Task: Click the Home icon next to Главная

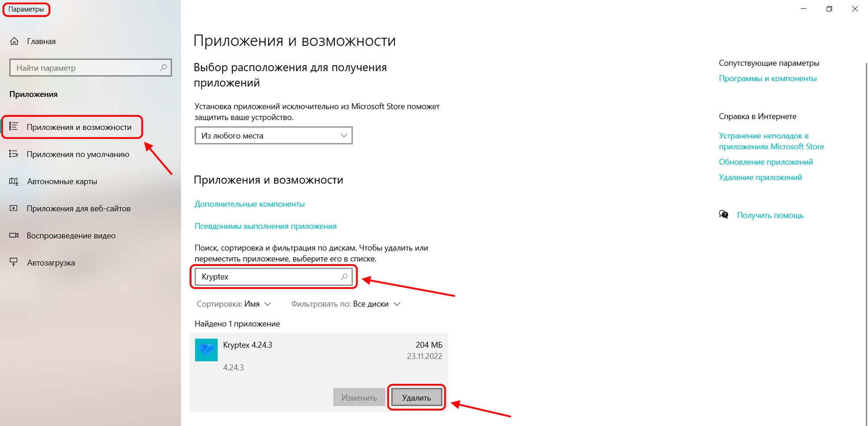Action: pyautogui.click(x=14, y=41)
